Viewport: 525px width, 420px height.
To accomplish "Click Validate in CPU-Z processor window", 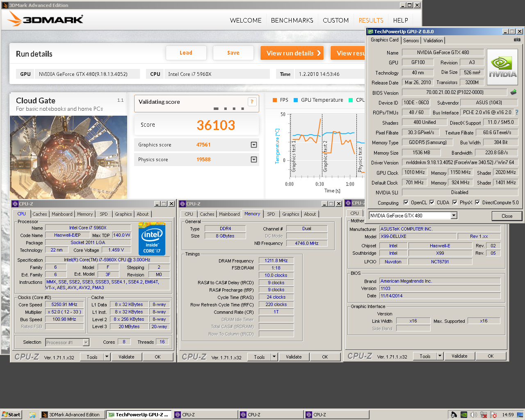I will tap(126, 357).
